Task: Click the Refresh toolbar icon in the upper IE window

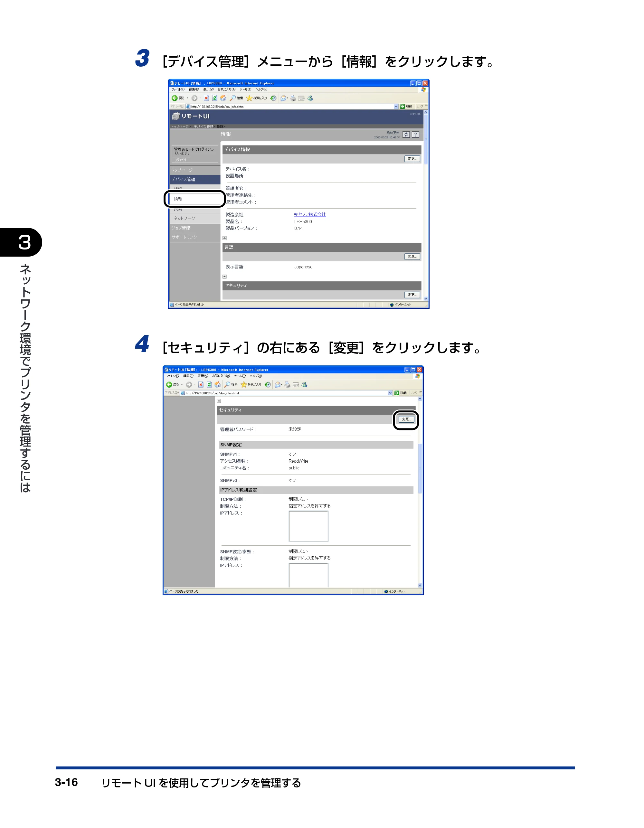Action: click(x=215, y=98)
